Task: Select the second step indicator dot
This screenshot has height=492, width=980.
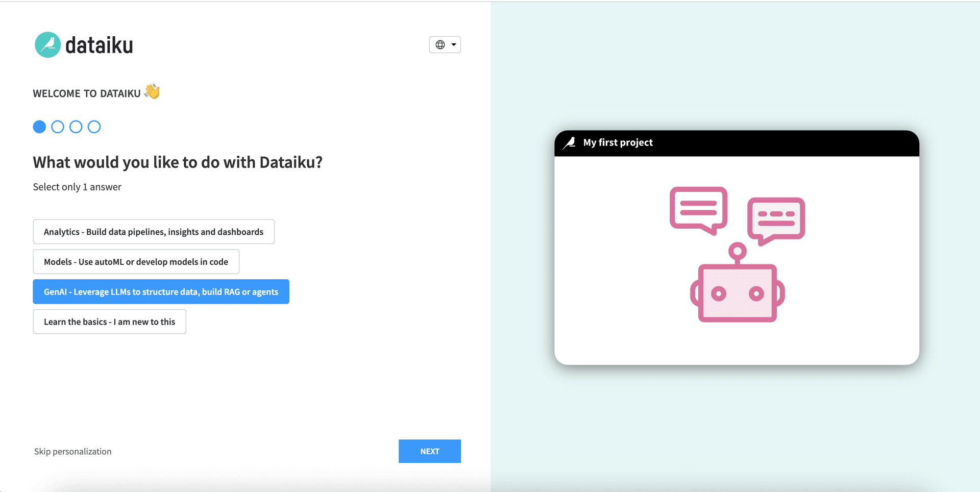Action: click(58, 127)
